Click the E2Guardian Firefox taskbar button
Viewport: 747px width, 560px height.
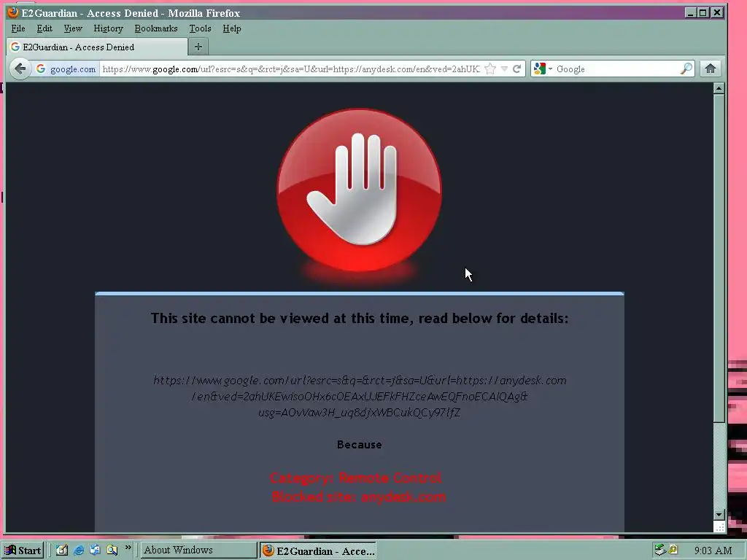(318, 551)
